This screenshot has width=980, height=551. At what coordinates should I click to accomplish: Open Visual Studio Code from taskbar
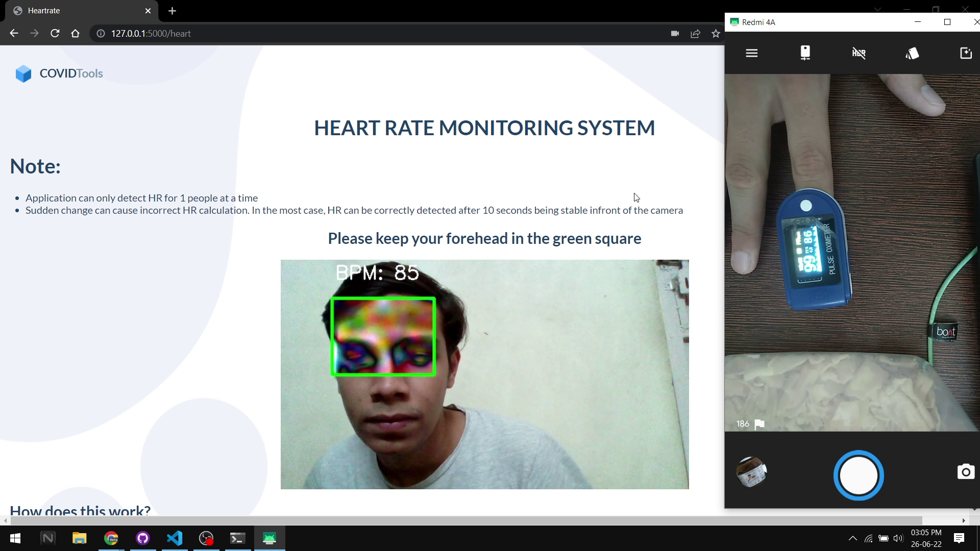point(175,538)
